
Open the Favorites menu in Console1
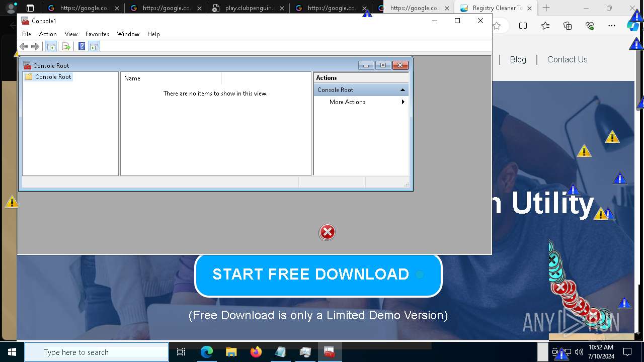click(x=97, y=34)
